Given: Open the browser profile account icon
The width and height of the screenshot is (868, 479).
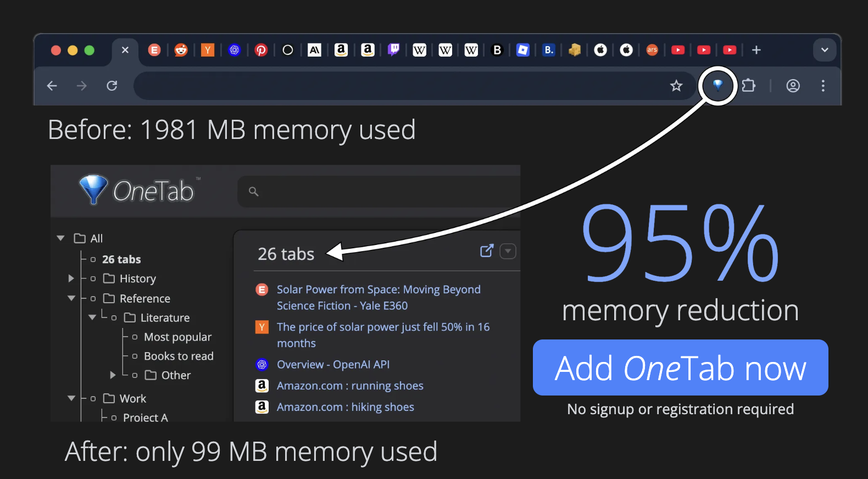Looking at the screenshot, I should coord(793,86).
